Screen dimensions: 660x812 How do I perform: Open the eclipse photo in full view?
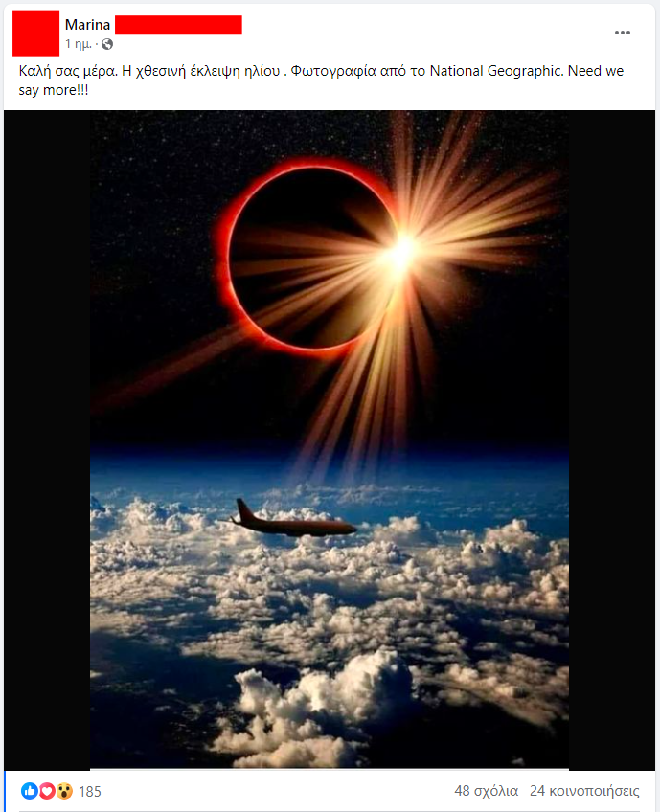(x=330, y=440)
